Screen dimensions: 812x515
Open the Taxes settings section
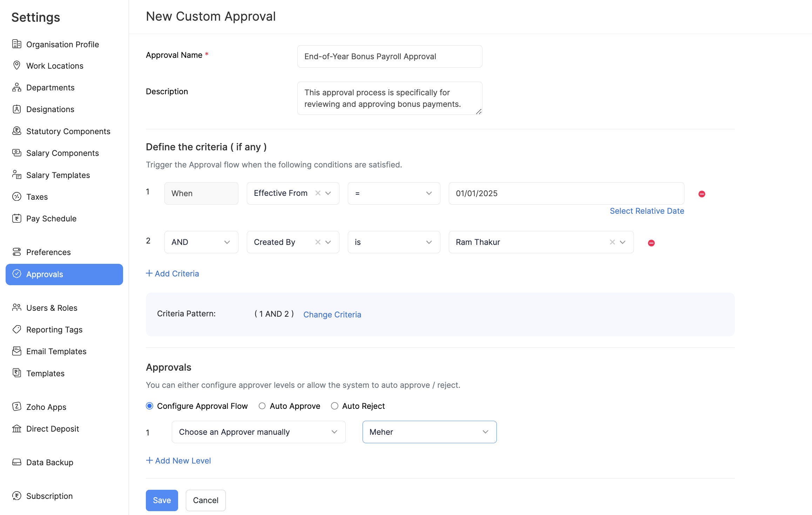coord(36,197)
